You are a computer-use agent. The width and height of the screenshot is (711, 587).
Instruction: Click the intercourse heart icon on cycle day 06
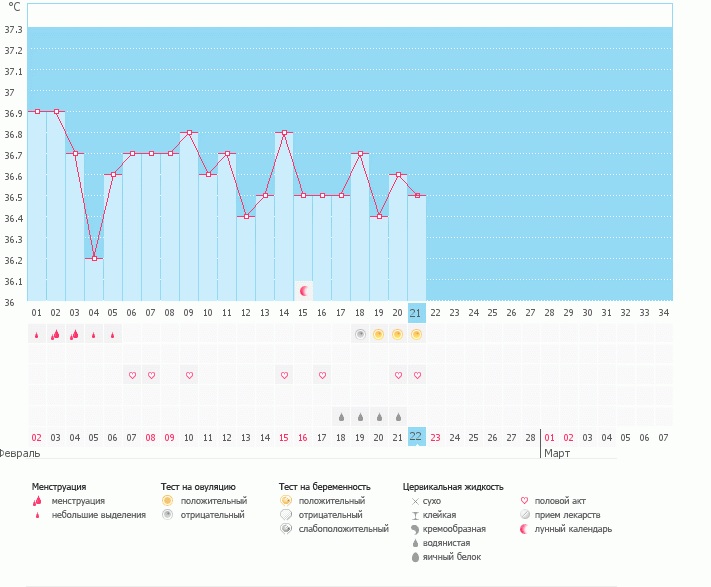(131, 375)
